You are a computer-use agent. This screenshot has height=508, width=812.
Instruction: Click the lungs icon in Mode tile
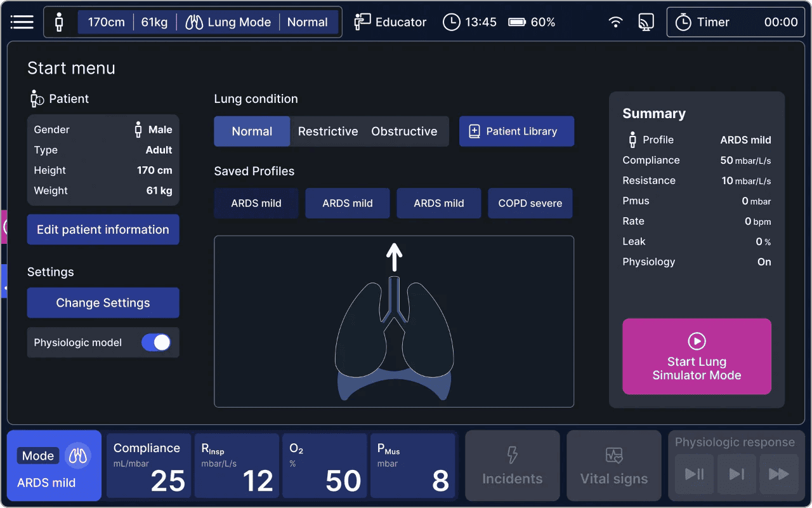coord(79,456)
